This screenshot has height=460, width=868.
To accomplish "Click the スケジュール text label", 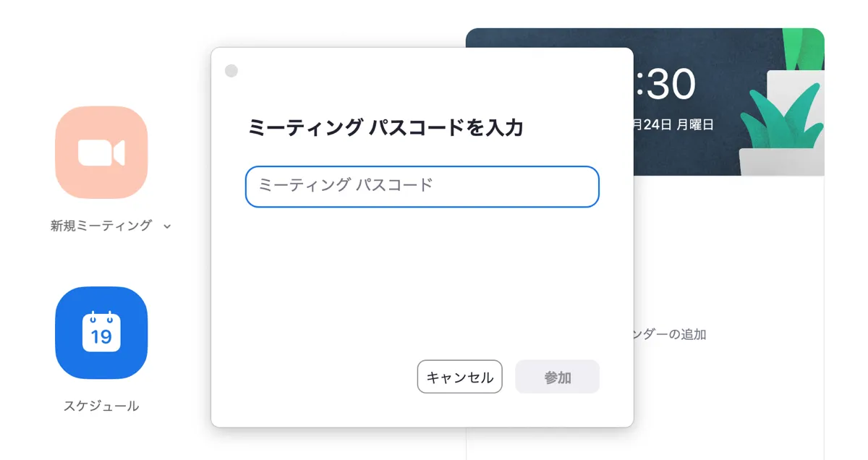I will [x=101, y=406].
